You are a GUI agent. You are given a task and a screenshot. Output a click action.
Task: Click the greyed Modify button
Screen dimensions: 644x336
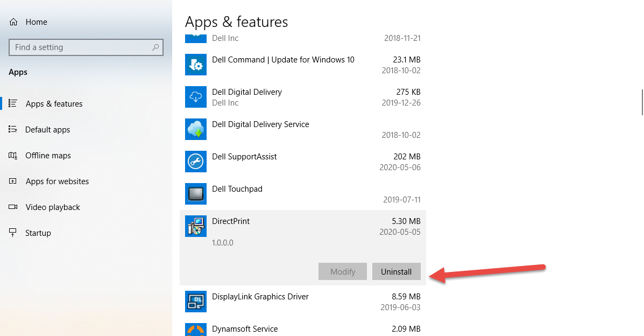click(343, 272)
